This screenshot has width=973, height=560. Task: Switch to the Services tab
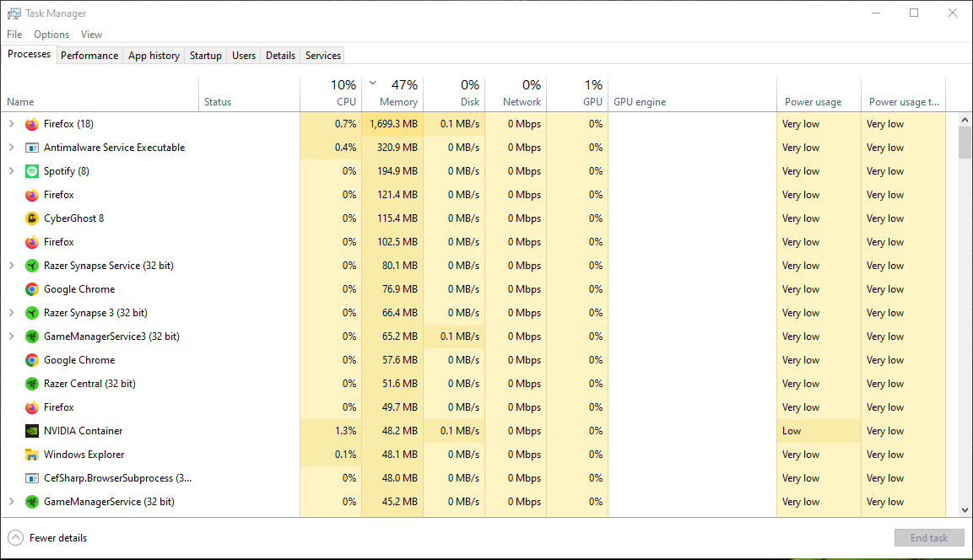point(323,56)
